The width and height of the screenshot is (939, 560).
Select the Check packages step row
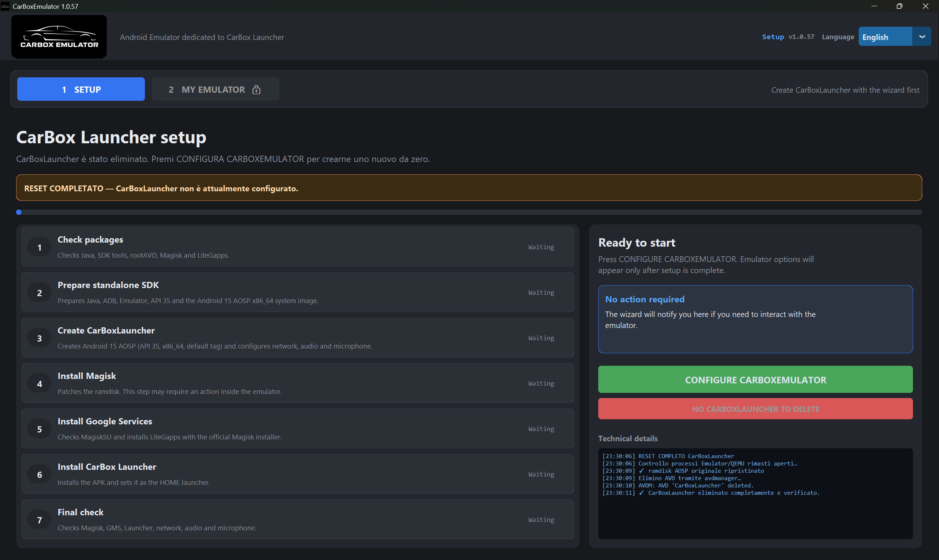click(297, 247)
